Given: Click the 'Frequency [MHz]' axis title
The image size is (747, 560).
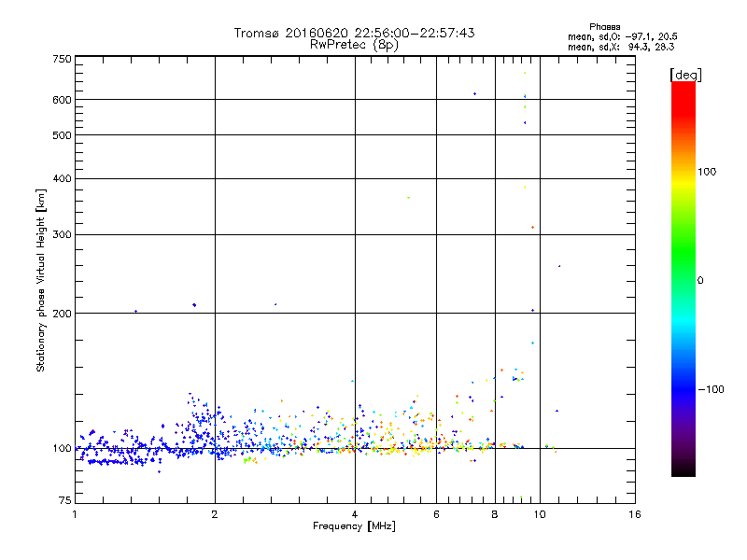Looking at the screenshot, I should point(354,526).
